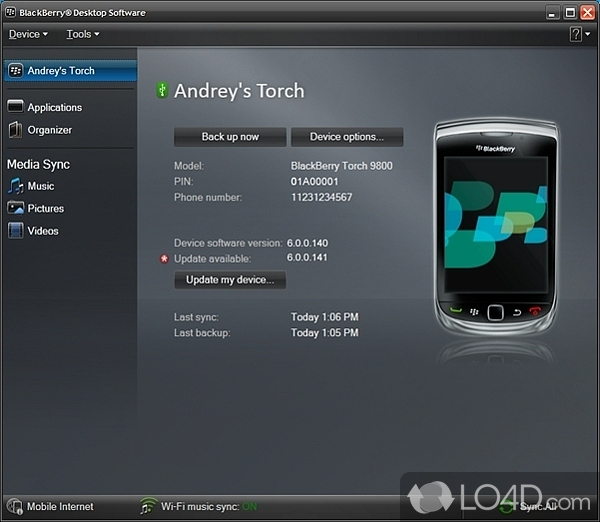The image size is (600, 522).
Task: Click software version 6.0.0.140
Action: tap(307, 243)
